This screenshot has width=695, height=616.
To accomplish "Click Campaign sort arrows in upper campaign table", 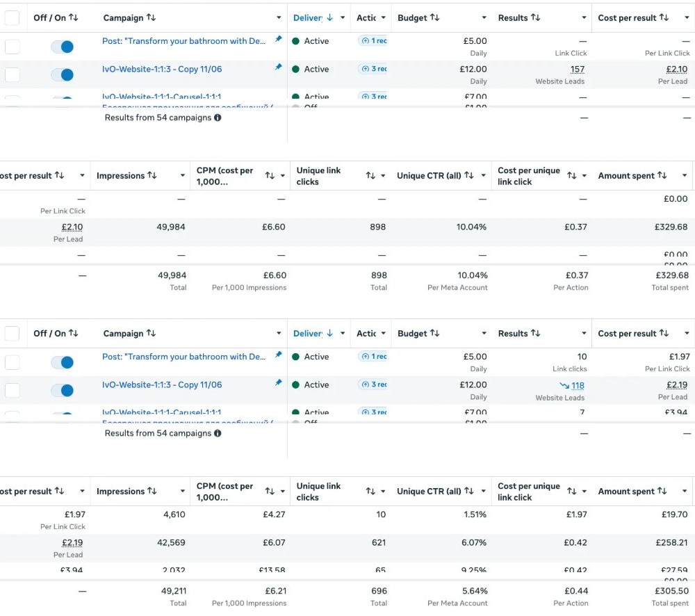I will point(151,18).
